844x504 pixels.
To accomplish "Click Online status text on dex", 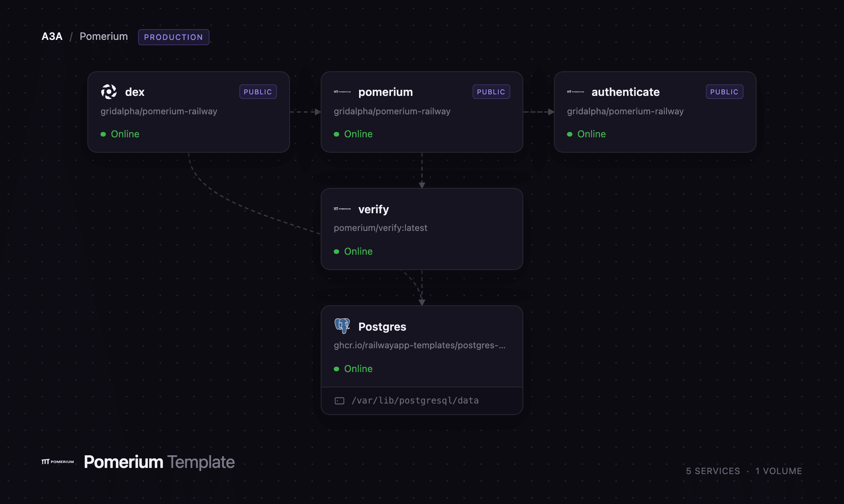I will (125, 134).
